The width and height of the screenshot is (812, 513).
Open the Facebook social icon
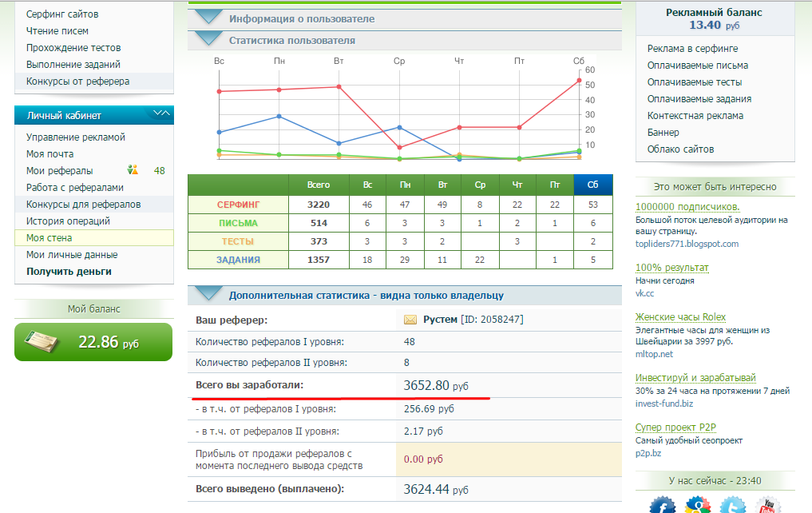coord(662,506)
